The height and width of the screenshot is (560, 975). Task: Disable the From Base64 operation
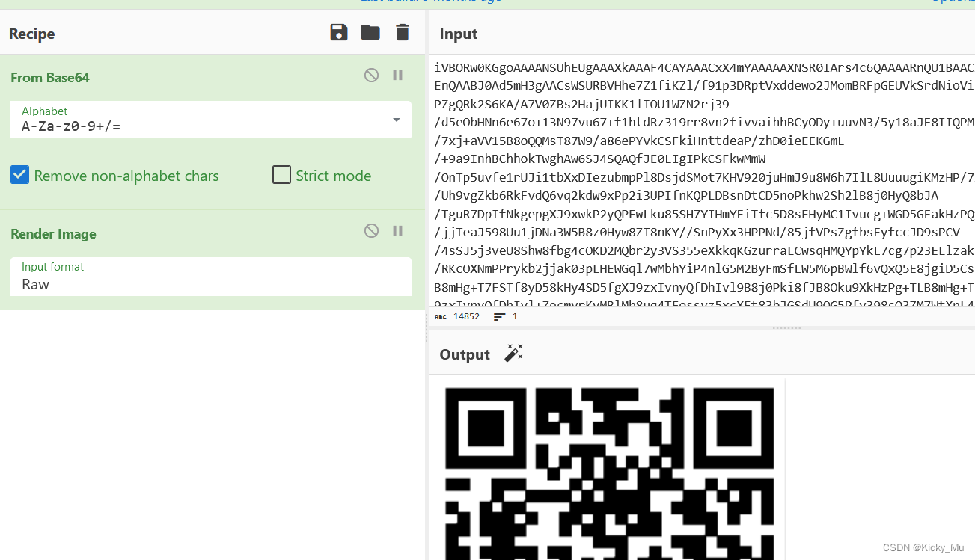click(x=371, y=75)
